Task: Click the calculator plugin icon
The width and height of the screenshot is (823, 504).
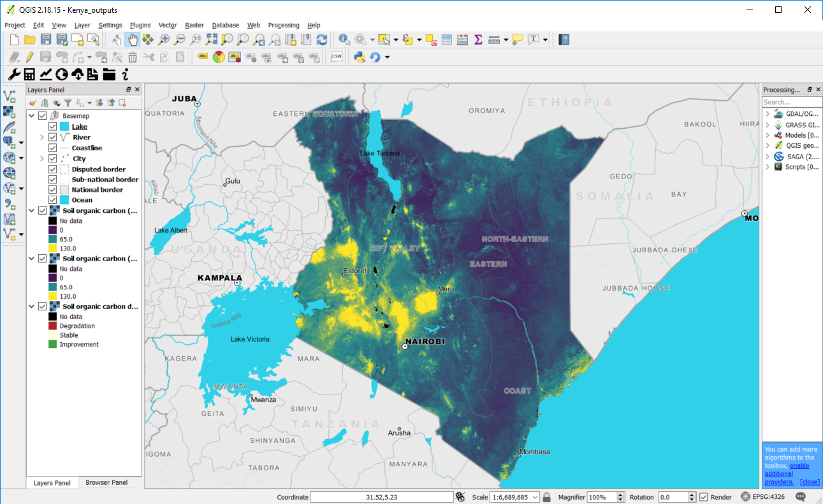Action: 29,74
